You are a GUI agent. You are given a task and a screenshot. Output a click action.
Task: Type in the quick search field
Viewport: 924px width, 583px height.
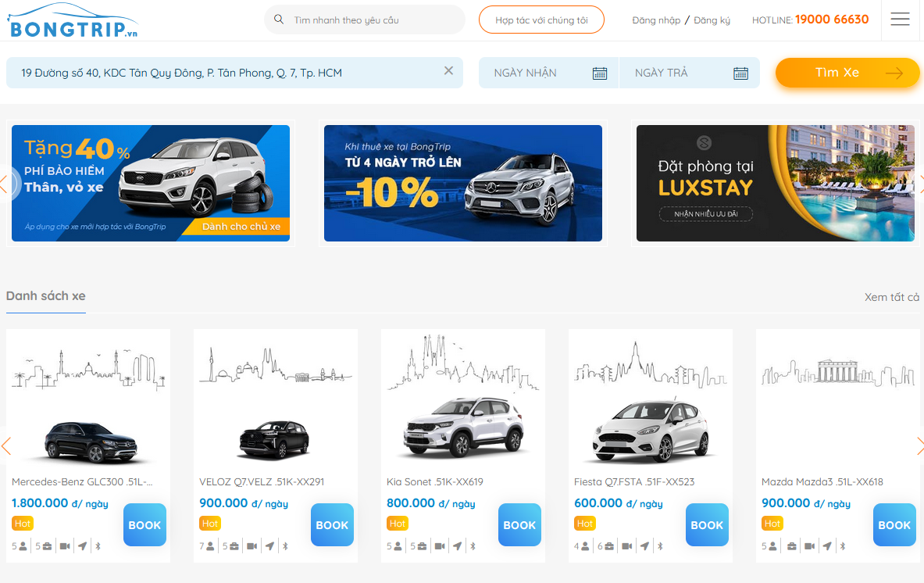point(371,20)
